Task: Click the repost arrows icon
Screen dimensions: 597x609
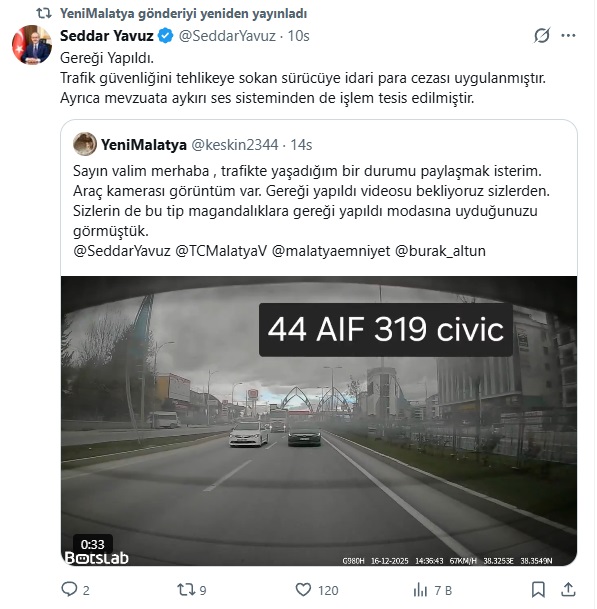Action: (x=185, y=590)
